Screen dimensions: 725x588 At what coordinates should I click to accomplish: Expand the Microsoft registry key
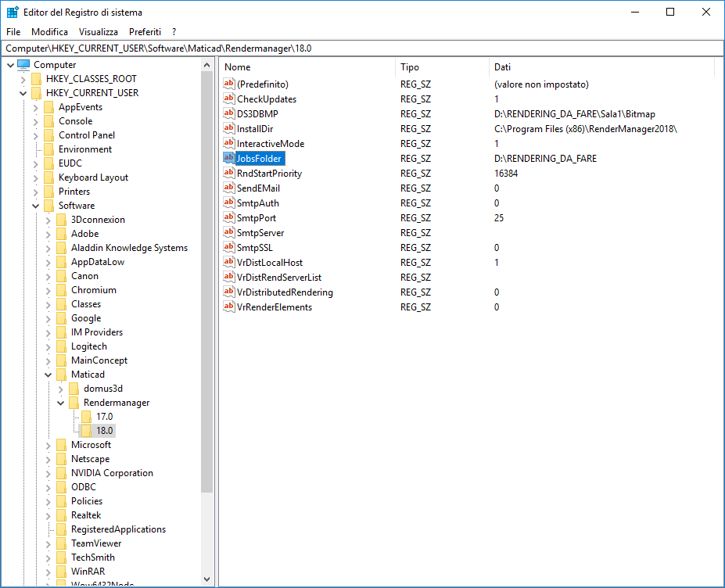[x=48, y=445]
